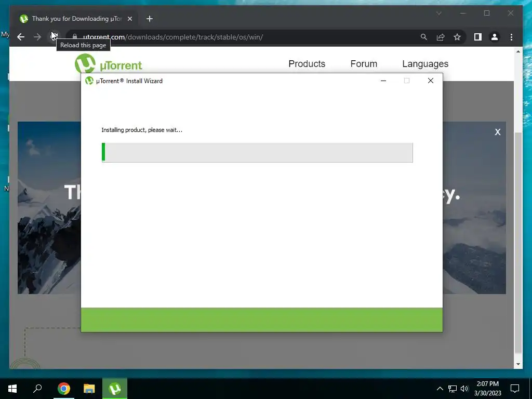Viewport: 532px width, 399px height.
Task: Open Chrome three-dot menu
Action: coord(511,37)
